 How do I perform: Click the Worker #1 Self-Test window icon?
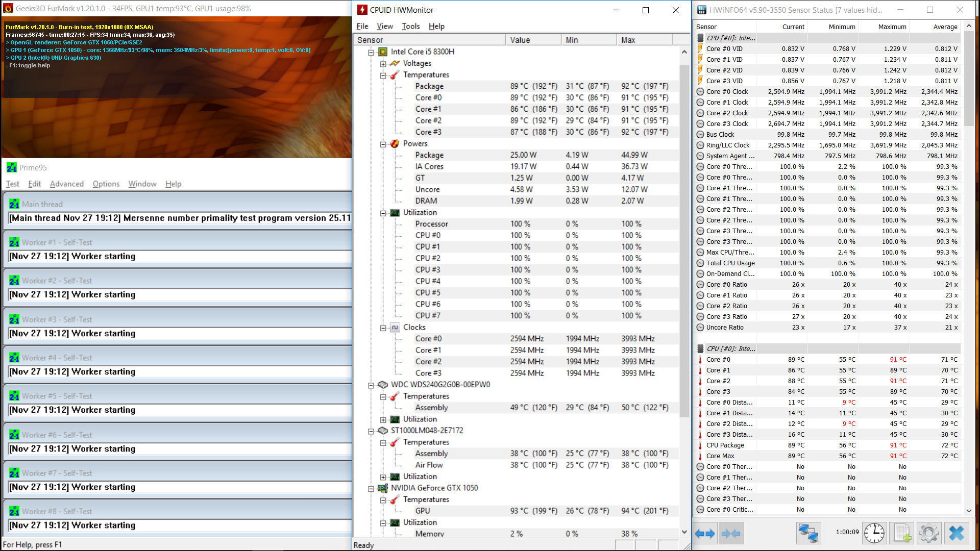click(x=14, y=242)
